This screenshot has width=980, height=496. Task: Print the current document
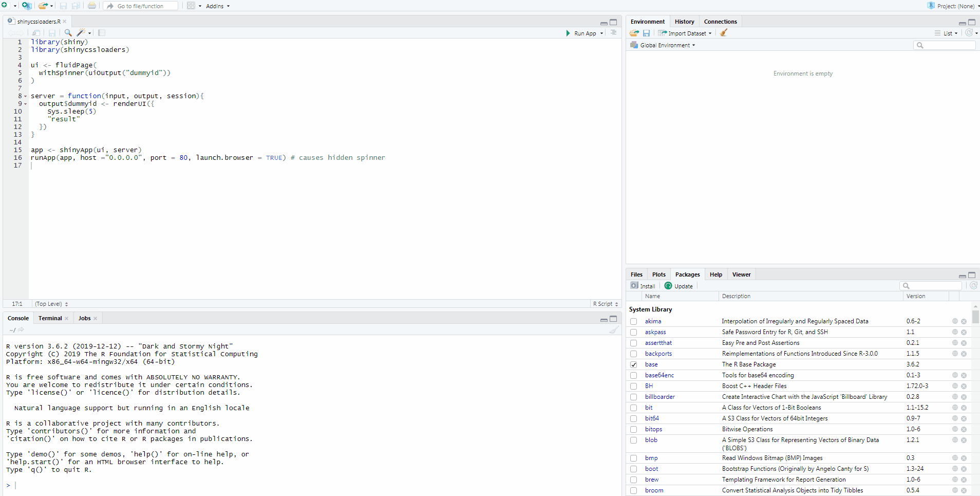(x=92, y=6)
